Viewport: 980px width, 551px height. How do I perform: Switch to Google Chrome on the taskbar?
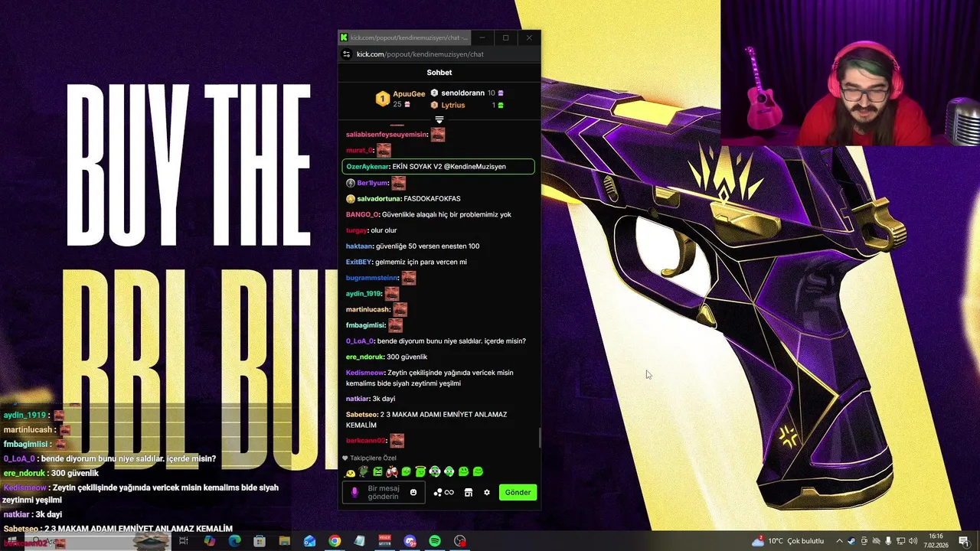pos(335,541)
